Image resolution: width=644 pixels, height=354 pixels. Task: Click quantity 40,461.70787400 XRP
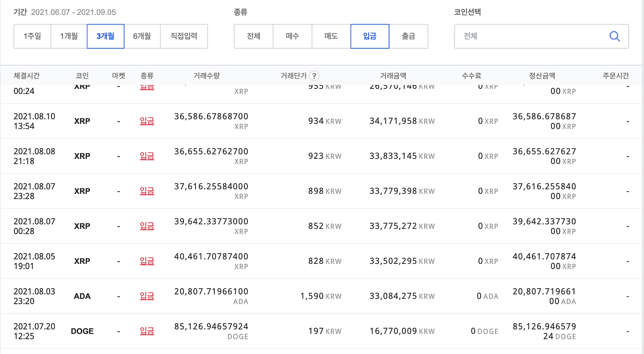pos(211,261)
